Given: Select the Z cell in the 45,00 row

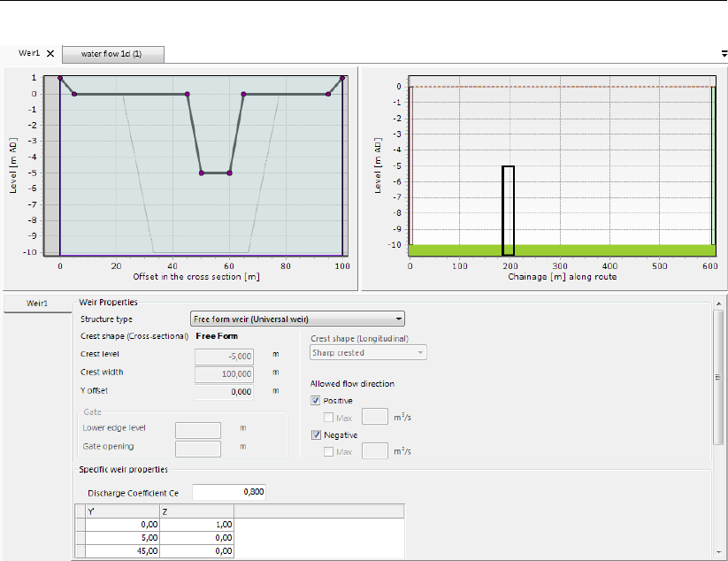Looking at the screenshot, I should coord(197,551).
